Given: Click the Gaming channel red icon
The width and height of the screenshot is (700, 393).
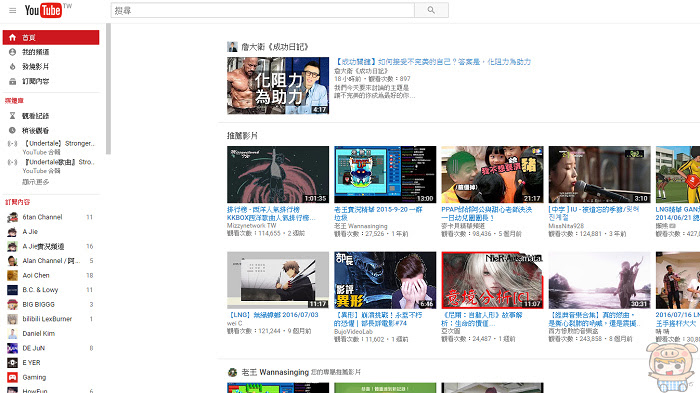Looking at the screenshot, I should point(12,377).
